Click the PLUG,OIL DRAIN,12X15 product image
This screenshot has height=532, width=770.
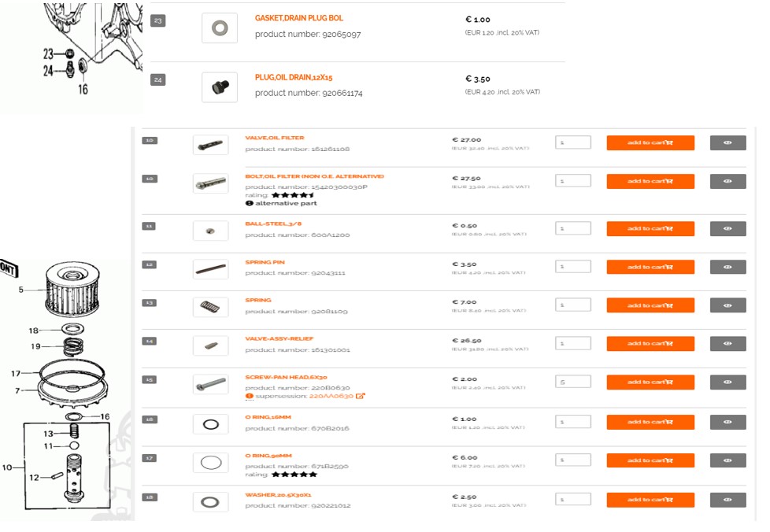point(219,87)
